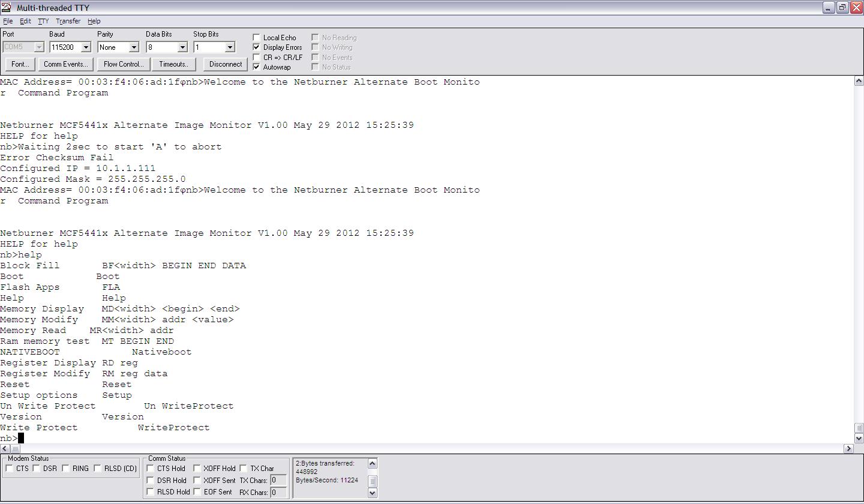The width and height of the screenshot is (864, 504).
Task: Click 'Configured Mask = 255.255.255.0' line
Action: [93, 179]
